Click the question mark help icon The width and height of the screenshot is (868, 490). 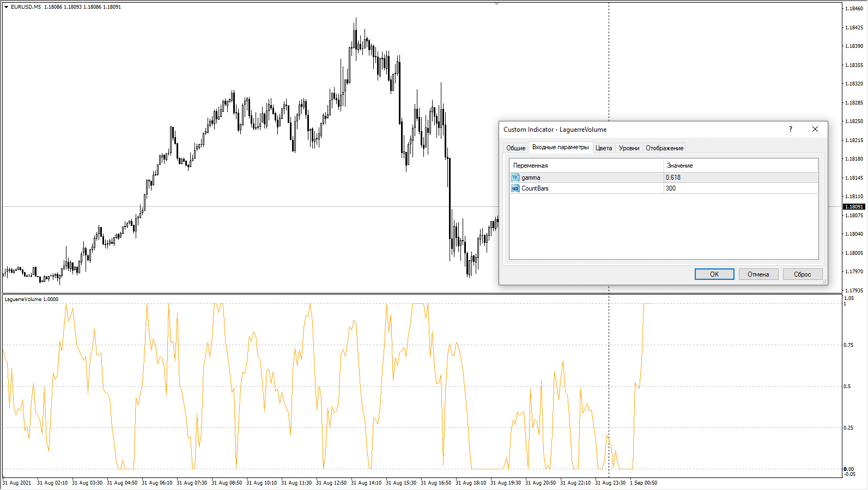[x=790, y=130]
